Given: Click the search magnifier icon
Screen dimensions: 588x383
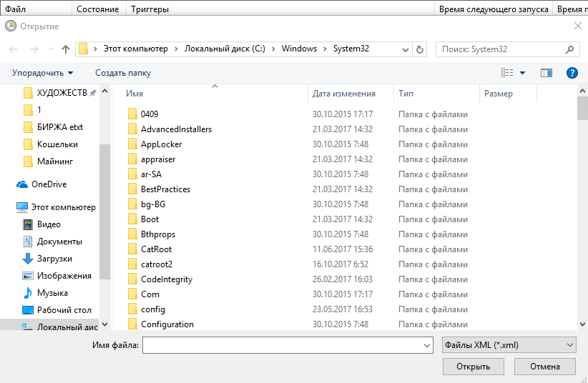Looking at the screenshot, I should (569, 49).
